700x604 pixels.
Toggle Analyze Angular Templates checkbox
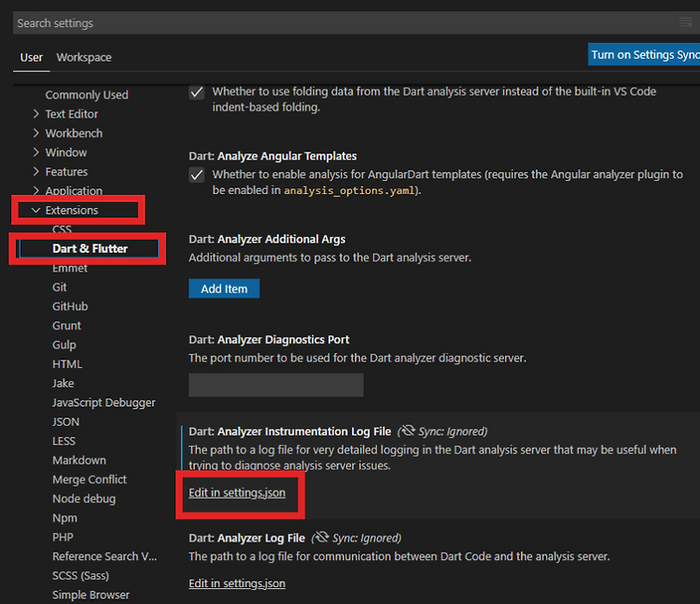coord(197,175)
